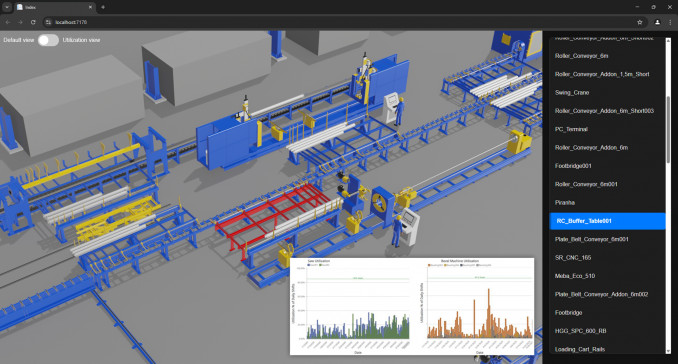
Task: View site information icon in address bar
Action: tap(49, 22)
